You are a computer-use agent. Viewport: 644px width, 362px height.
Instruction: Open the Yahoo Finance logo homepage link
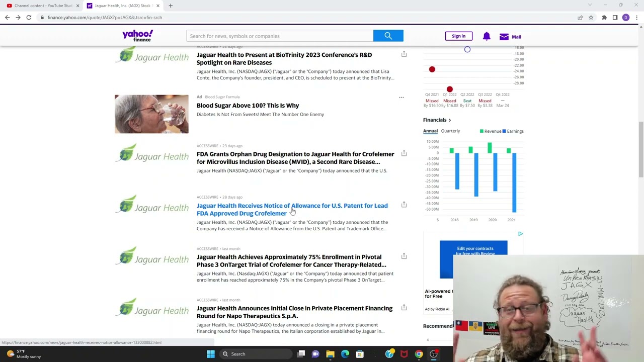click(x=137, y=36)
